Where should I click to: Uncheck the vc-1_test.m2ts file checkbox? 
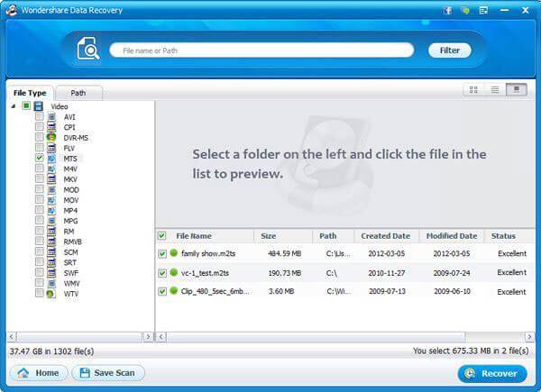(162, 273)
